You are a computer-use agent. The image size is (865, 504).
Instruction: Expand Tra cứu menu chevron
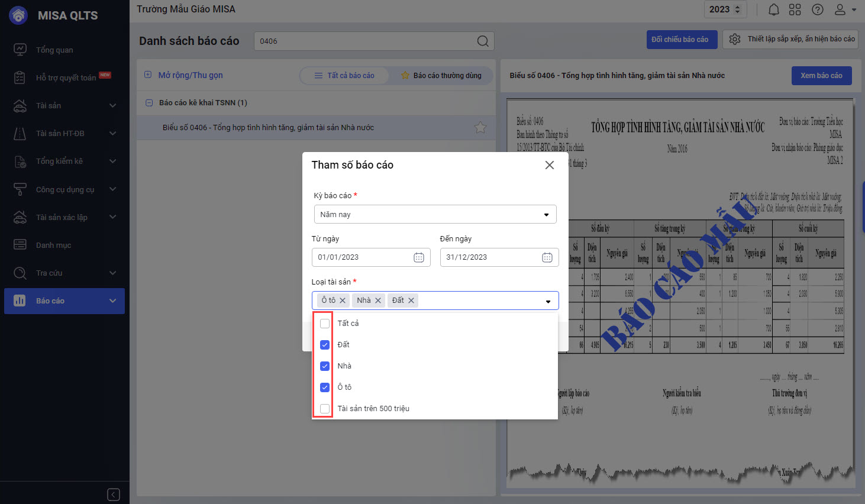112,273
